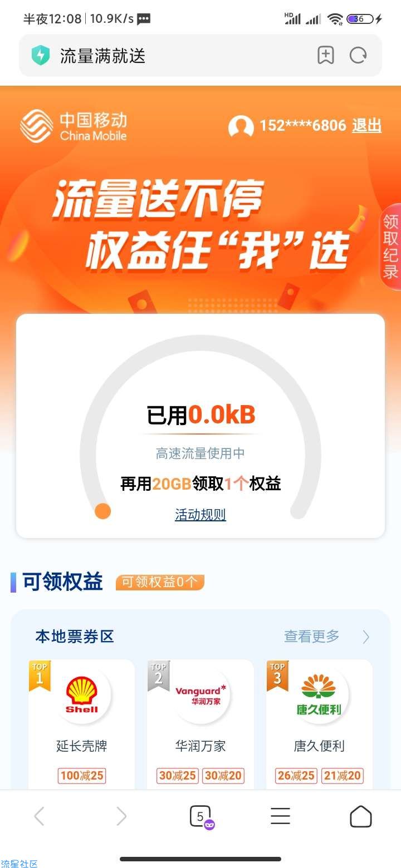Open 活动规则 activity rules link
Image resolution: width=401 pixels, height=868 pixels.
(200, 515)
